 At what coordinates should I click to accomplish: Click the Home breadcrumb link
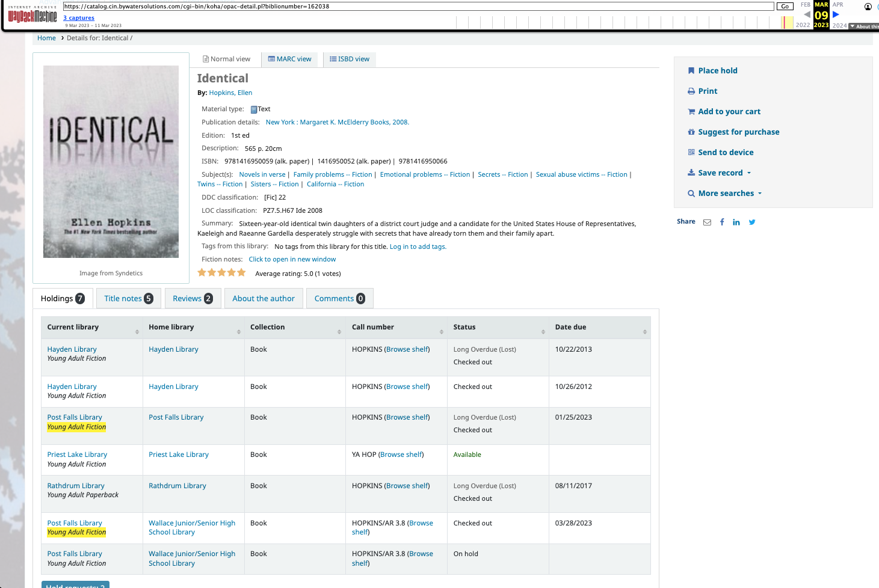(x=46, y=38)
